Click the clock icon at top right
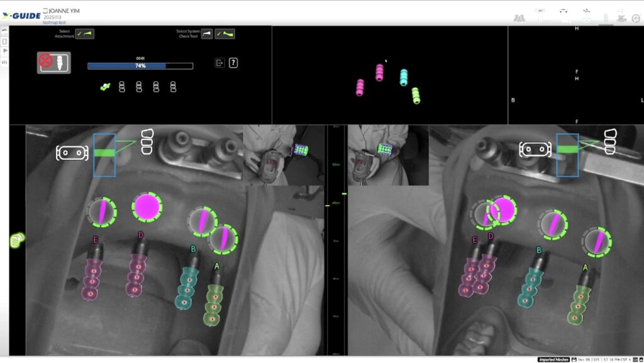The height and width of the screenshot is (363, 644). coord(636,18)
